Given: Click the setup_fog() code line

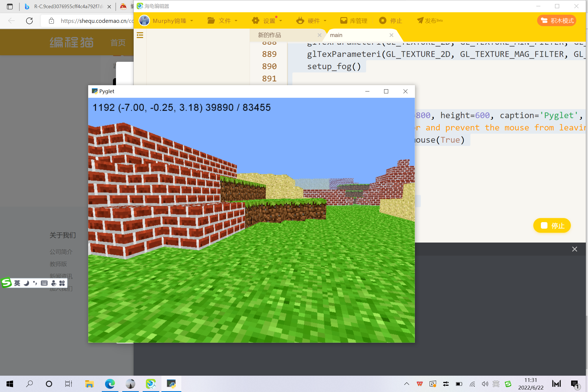Looking at the screenshot, I should (x=334, y=66).
